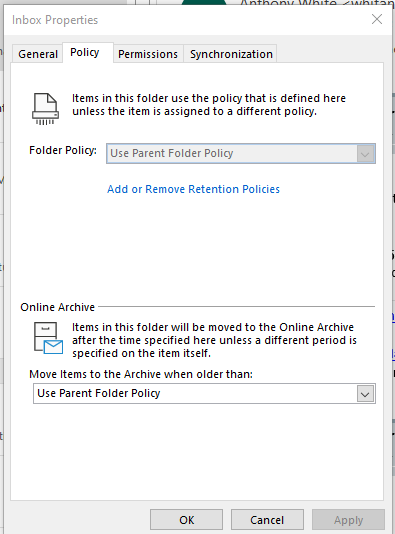The height and width of the screenshot is (534, 395).
Task: Click the 'Move Items to the Archive when older than' label
Action: coord(141,374)
